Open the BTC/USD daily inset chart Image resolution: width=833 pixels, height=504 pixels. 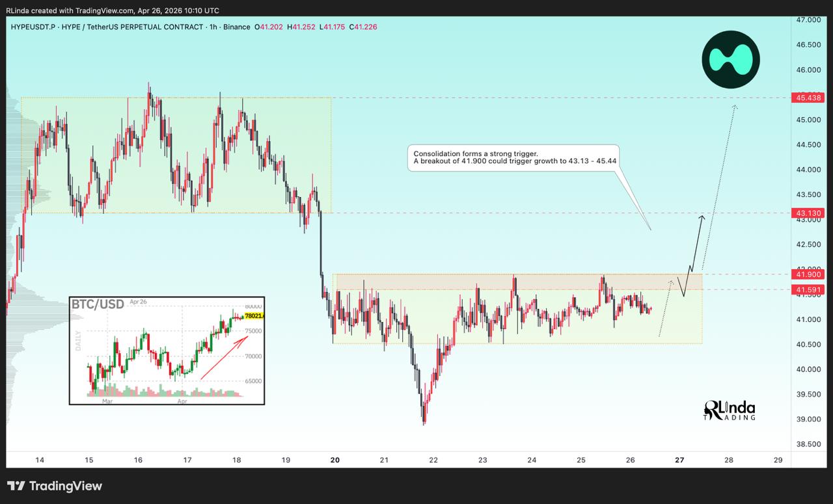coord(167,351)
